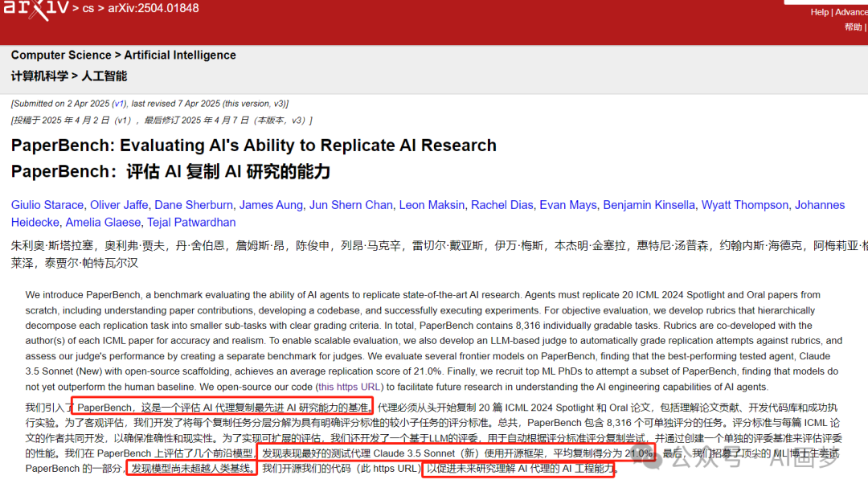This screenshot has width=868, height=492.
Task: Open the Chinese 帮助 link in the header
Action: coord(853,27)
